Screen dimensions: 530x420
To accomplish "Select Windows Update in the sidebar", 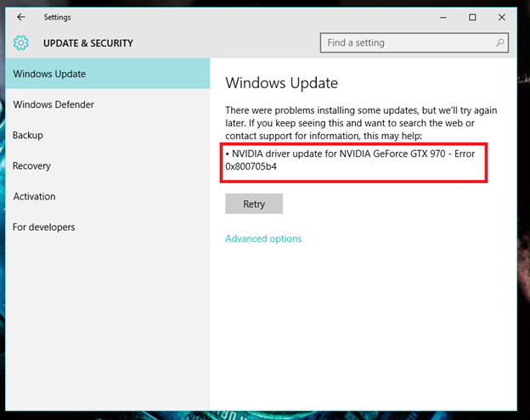I will tap(49, 74).
